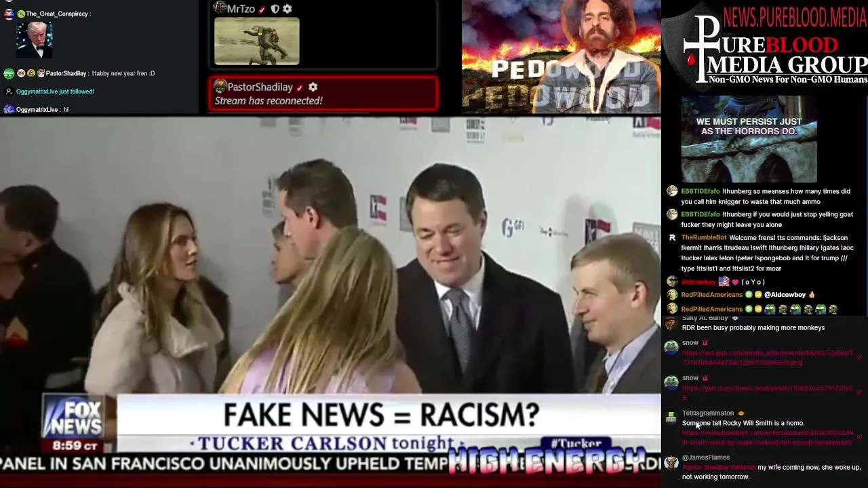Click the follower person icon beside OggymatrixLive
The height and width of the screenshot is (488, 868).
coord(9,91)
